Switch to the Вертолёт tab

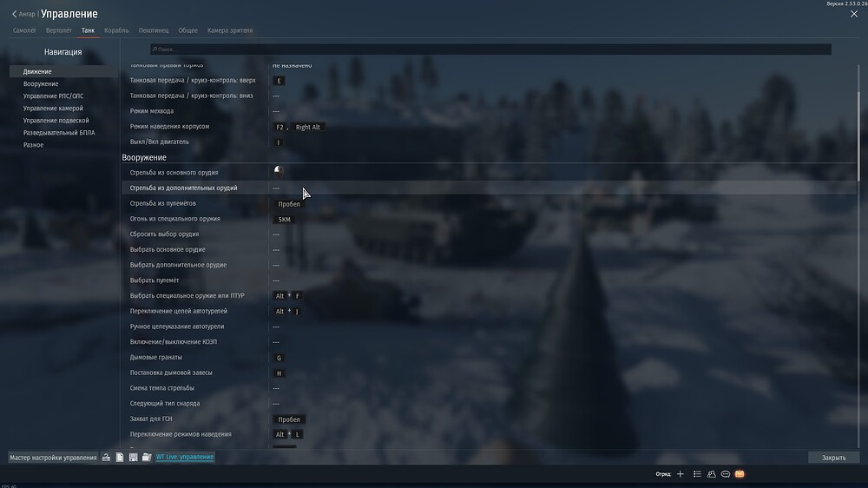tap(59, 30)
